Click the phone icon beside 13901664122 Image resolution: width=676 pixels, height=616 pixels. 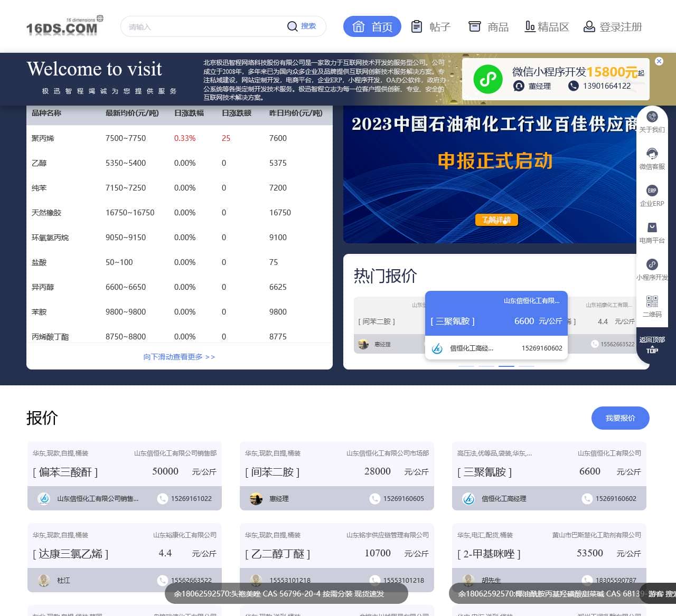point(573,86)
